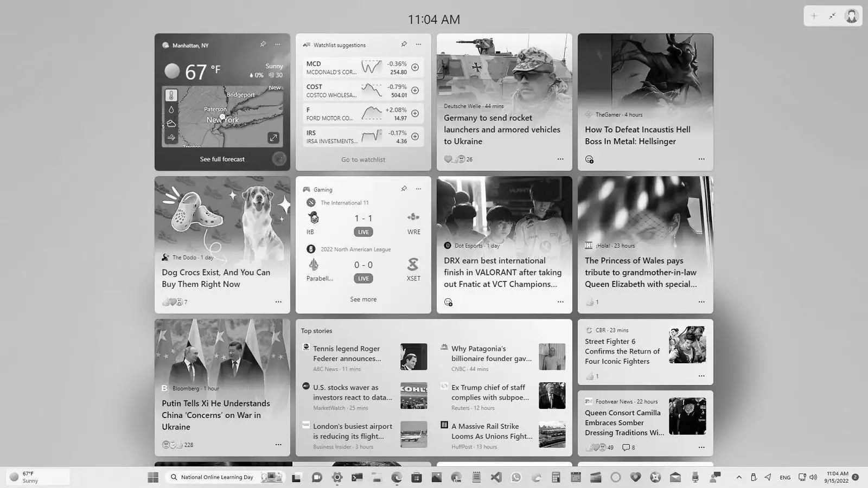Click the next arrow in weather widget
This screenshot has height=488, width=868.
pos(279,159)
